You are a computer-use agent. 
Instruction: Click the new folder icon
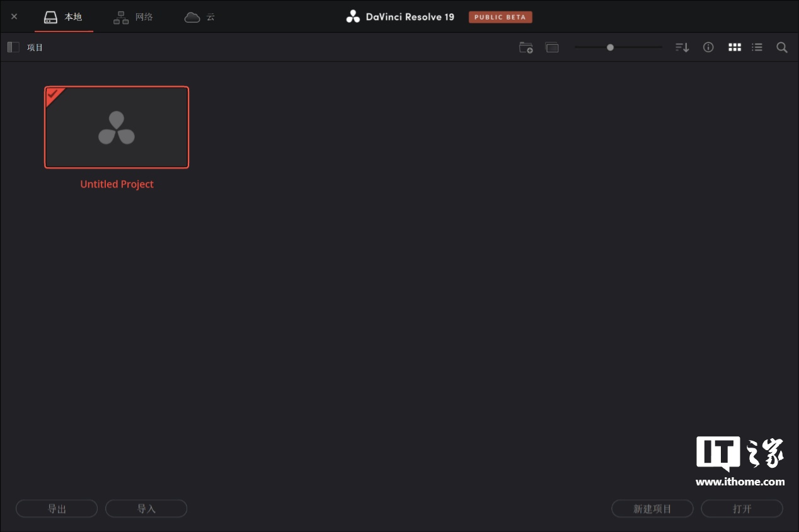(x=526, y=48)
